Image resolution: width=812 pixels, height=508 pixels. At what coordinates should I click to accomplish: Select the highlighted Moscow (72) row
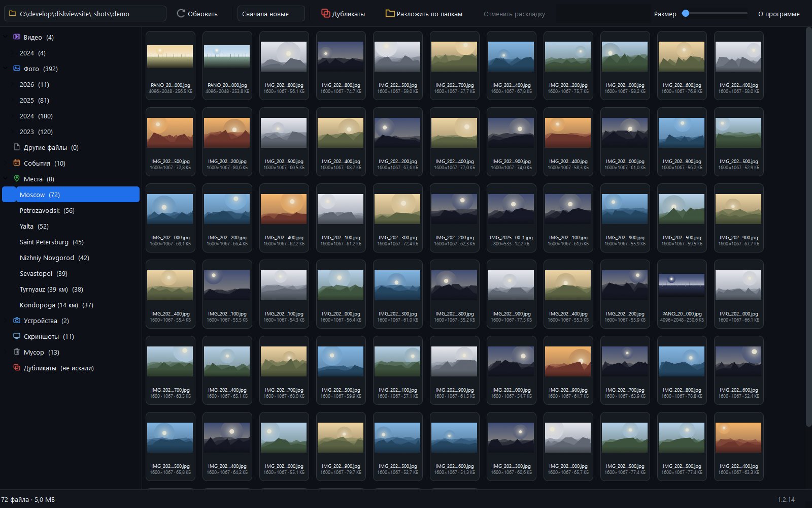click(71, 195)
